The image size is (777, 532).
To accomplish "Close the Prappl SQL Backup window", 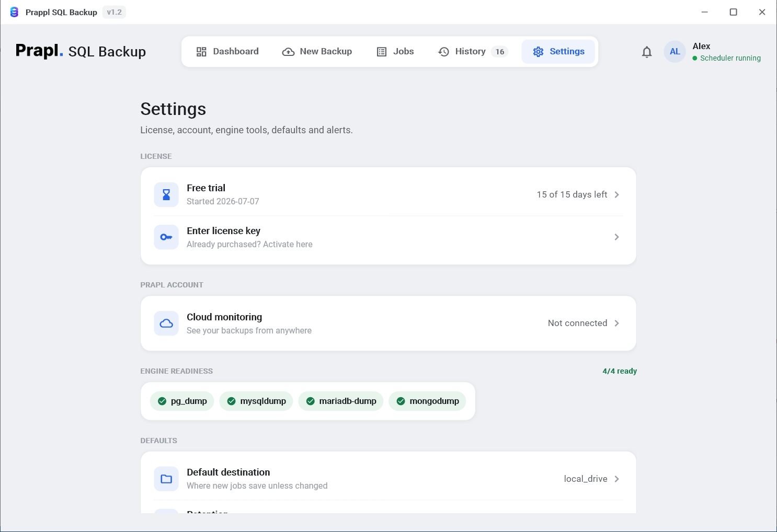I will tap(762, 12).
